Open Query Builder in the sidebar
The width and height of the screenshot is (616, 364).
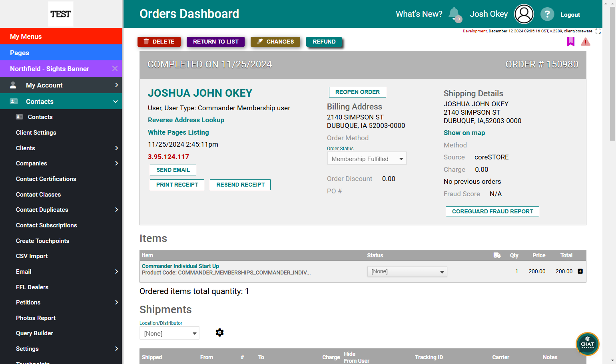(x=34, y=333)
